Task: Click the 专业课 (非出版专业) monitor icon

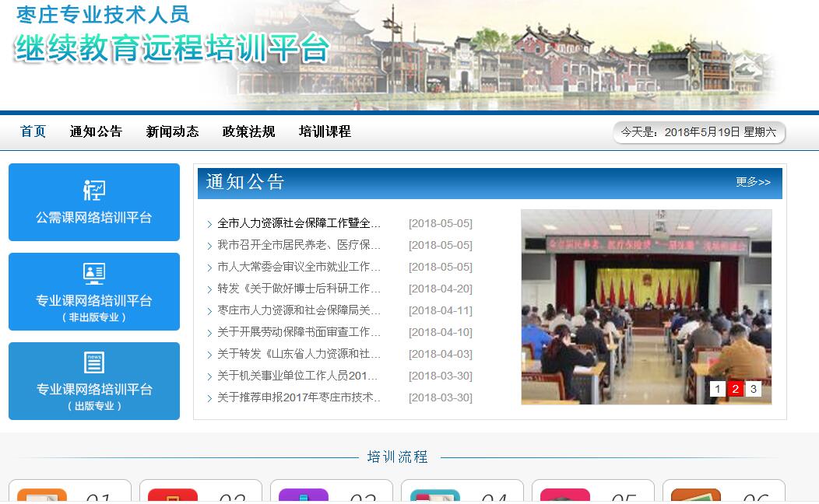Action: pyautogui.click(x=94, y=274)
